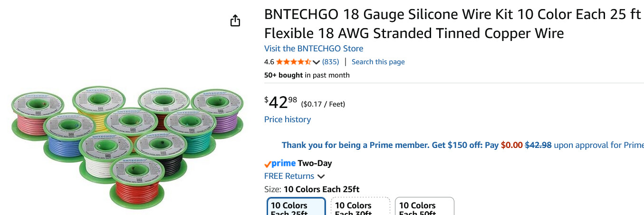This screenshot has height=215, width=644.
Task: Click the Search this page link
Action: click(x=378, y=62)
